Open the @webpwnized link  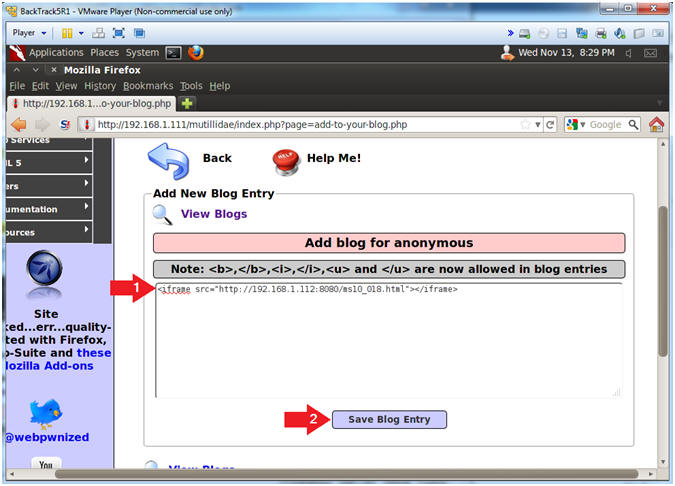pyautogui.click(x=47, y=437)
